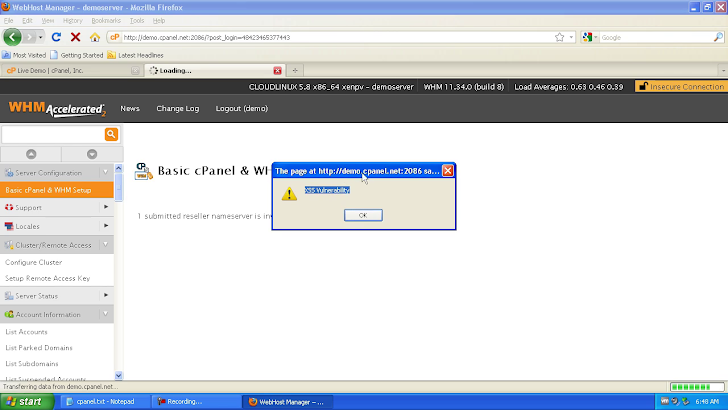The image size is (728, 410).
Task: Switch to the Live Demo cPanel tab
Action: (x=71, y=71)
